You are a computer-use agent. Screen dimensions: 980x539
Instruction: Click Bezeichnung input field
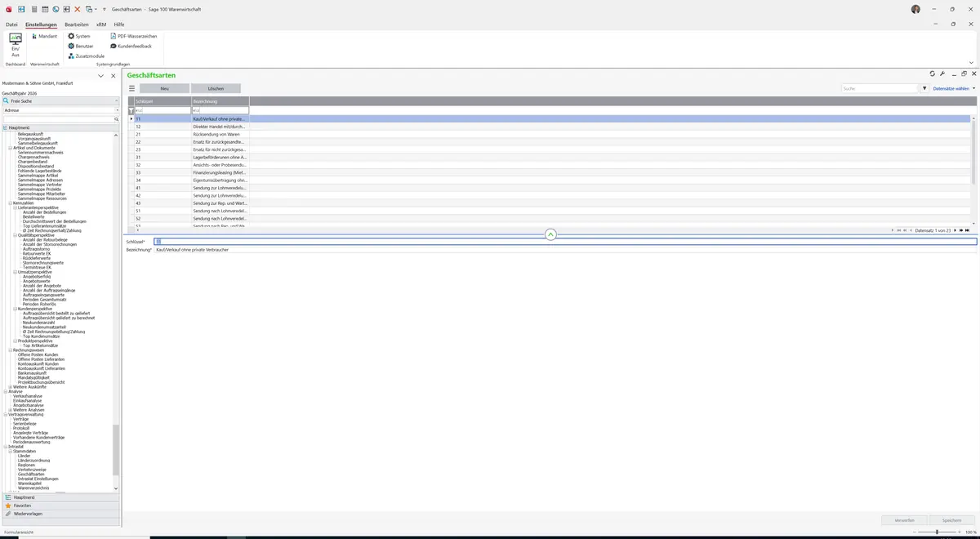(565, 249)
